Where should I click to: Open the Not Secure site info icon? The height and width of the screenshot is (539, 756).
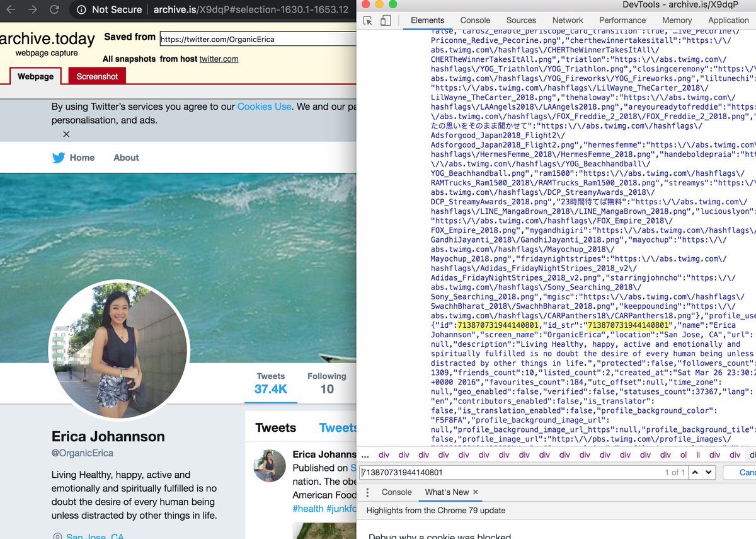tap(81, 9)
